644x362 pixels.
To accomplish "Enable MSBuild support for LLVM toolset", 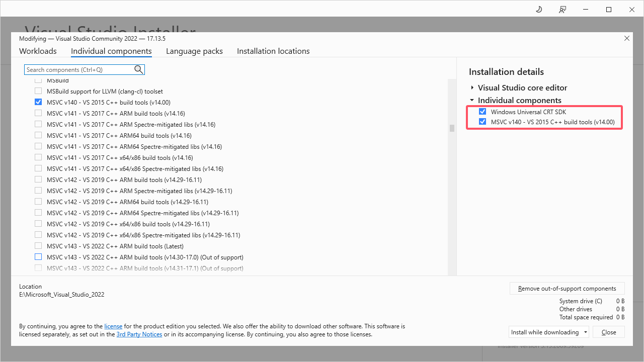I will 38,91.
